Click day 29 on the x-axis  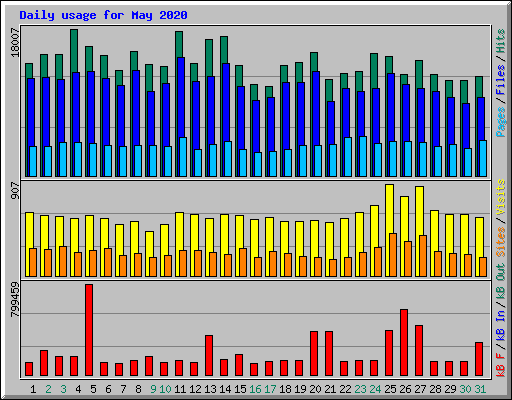tap(450, 389)
